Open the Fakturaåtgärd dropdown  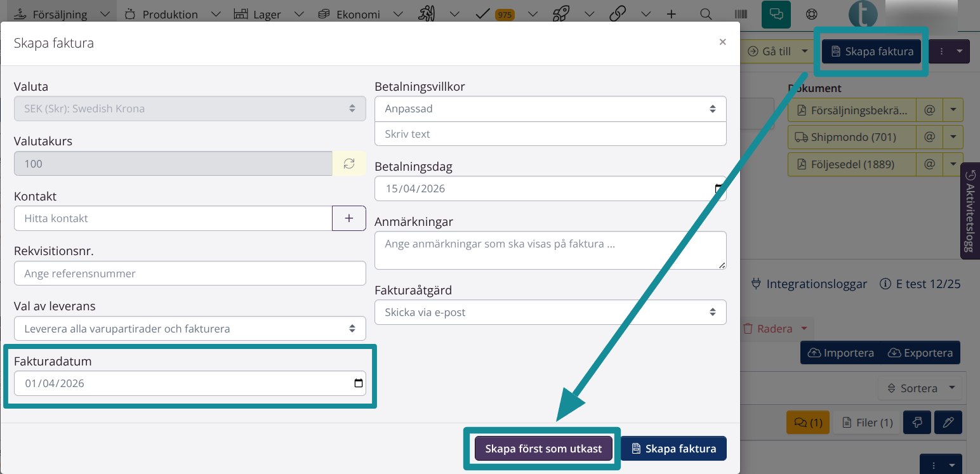tap(550, 312)
